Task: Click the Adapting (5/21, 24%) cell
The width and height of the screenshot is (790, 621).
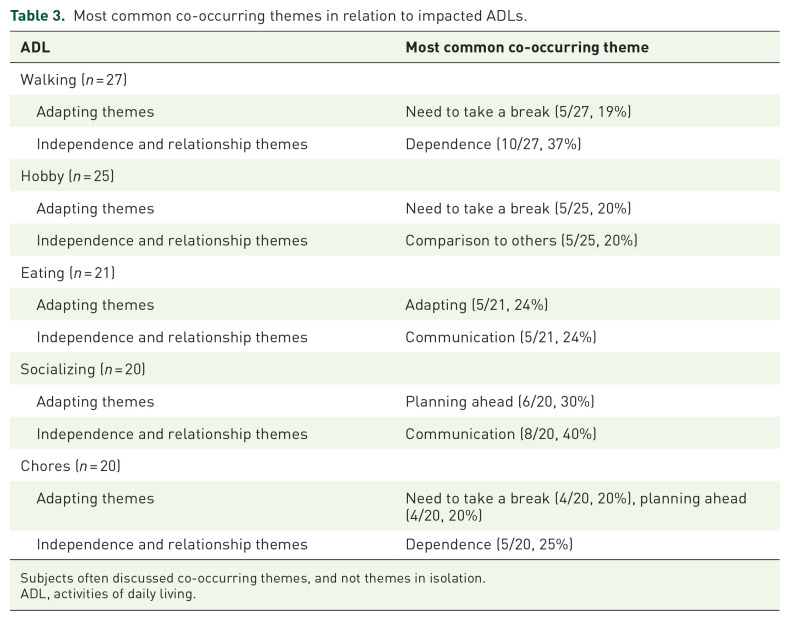Action: pos(477,305)
